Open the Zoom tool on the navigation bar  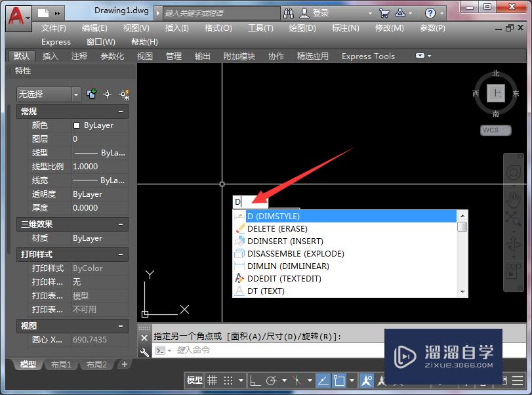[x=513, y=217]
